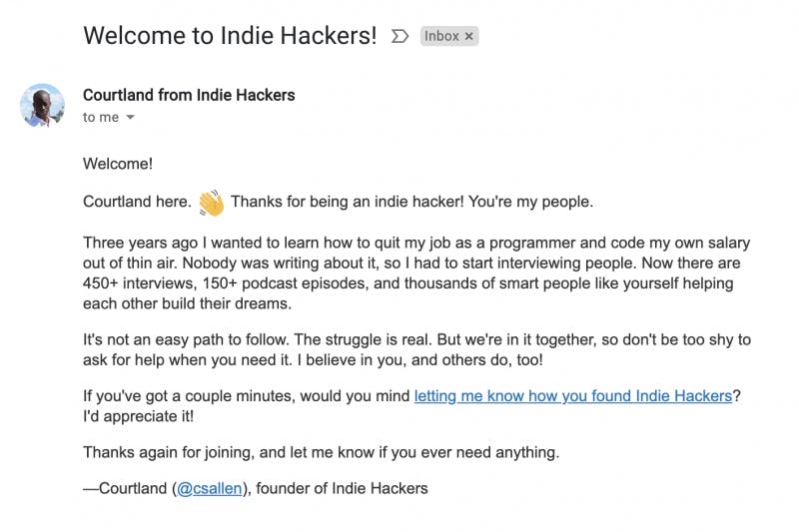Click the "Welcome to Indie Hackers!" subject line

point(230,36)
